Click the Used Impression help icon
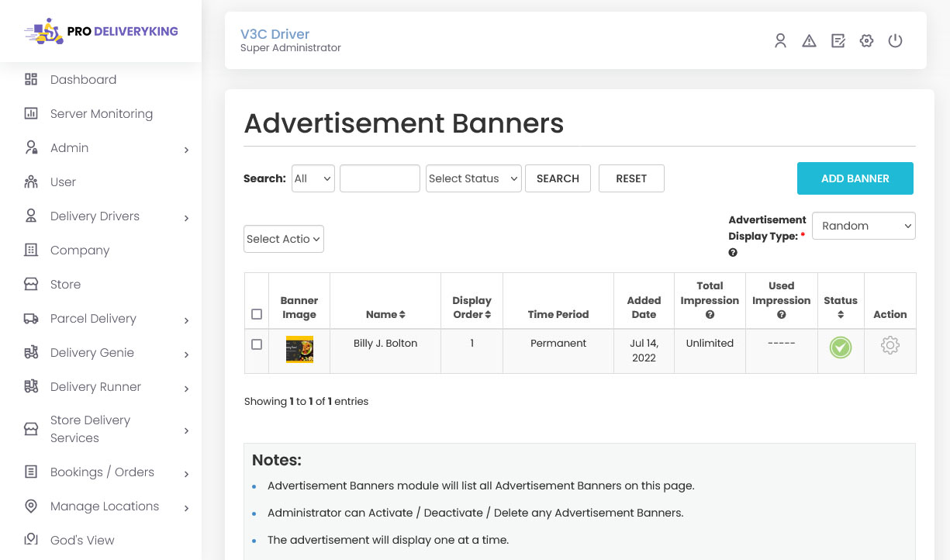The image size is (950, 560). coord(781,315)
